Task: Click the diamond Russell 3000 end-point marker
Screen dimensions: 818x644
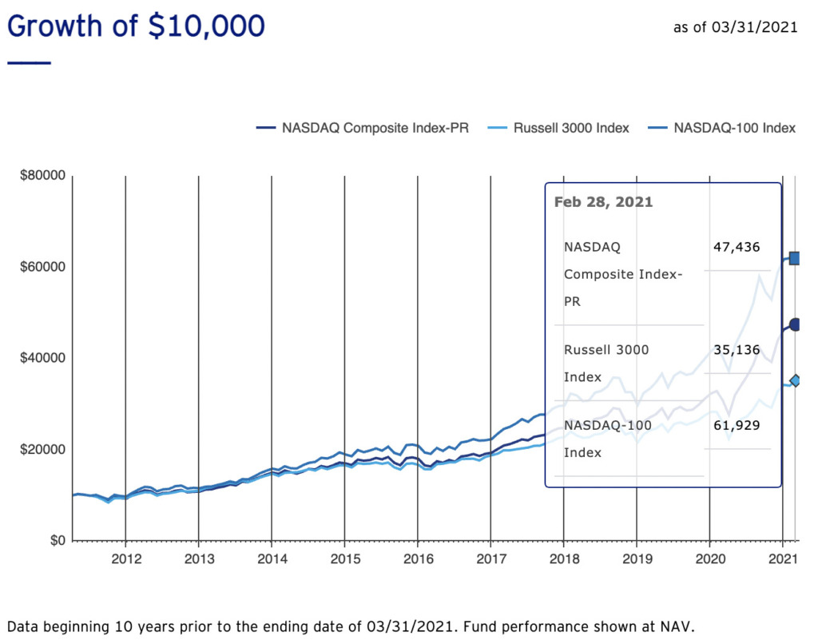Action: coord(795,381)
